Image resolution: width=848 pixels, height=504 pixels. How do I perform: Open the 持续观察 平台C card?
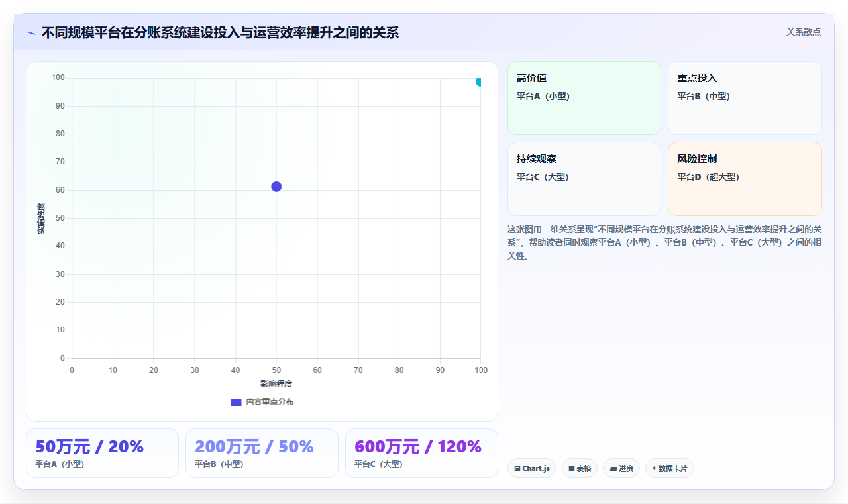point(584,179)
